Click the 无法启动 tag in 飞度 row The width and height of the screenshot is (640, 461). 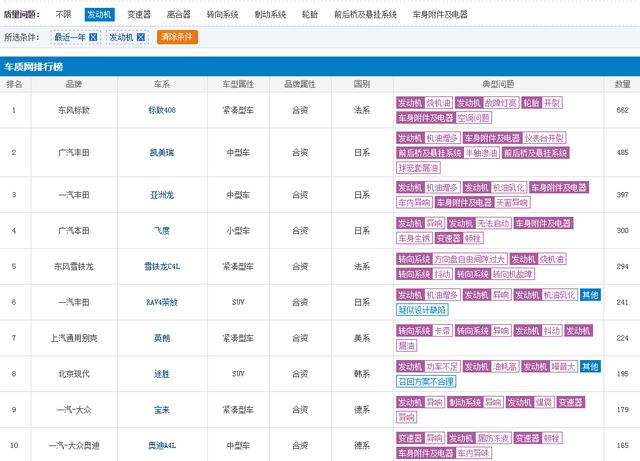pyautogui.click(x=493, y=223)
